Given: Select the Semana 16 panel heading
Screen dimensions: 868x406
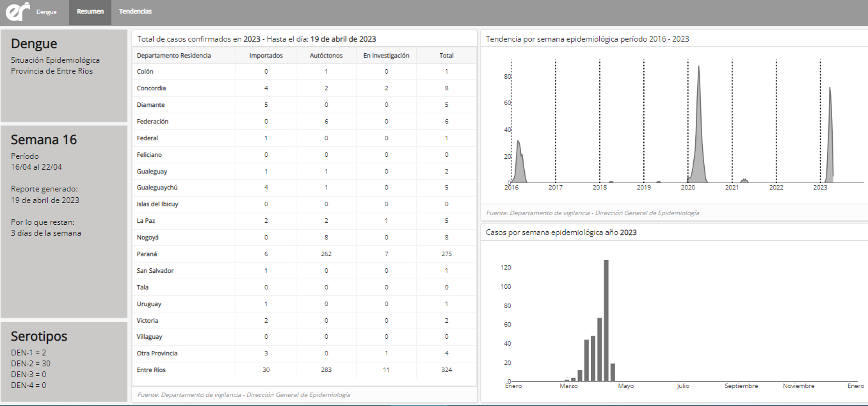Looking at the screenshot, I should point(44,140).
